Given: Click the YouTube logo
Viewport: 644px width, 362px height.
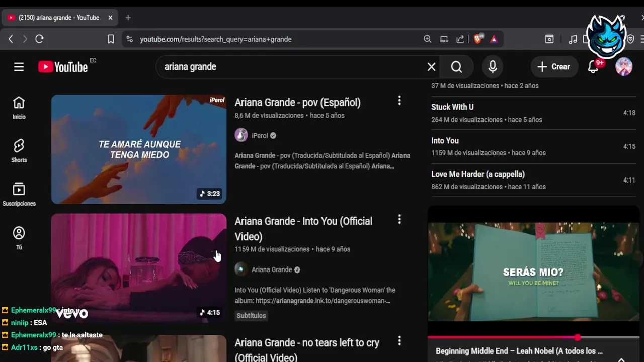Looking at the screenshot, I should 63,67.
